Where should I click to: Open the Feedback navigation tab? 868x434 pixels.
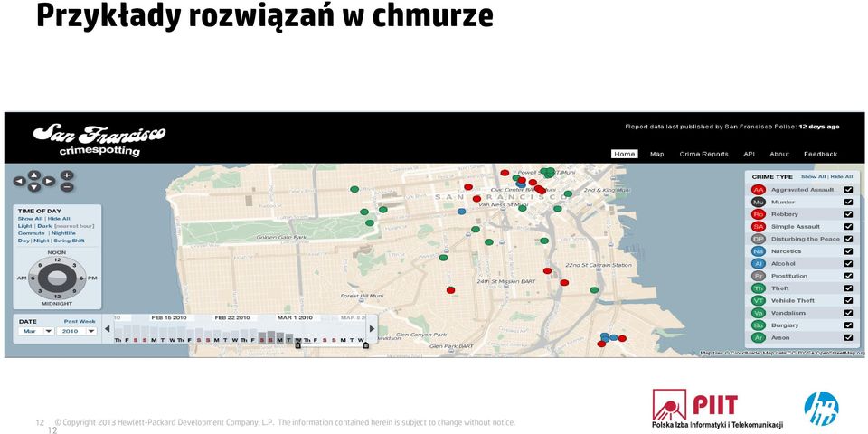tap(820, 154)
